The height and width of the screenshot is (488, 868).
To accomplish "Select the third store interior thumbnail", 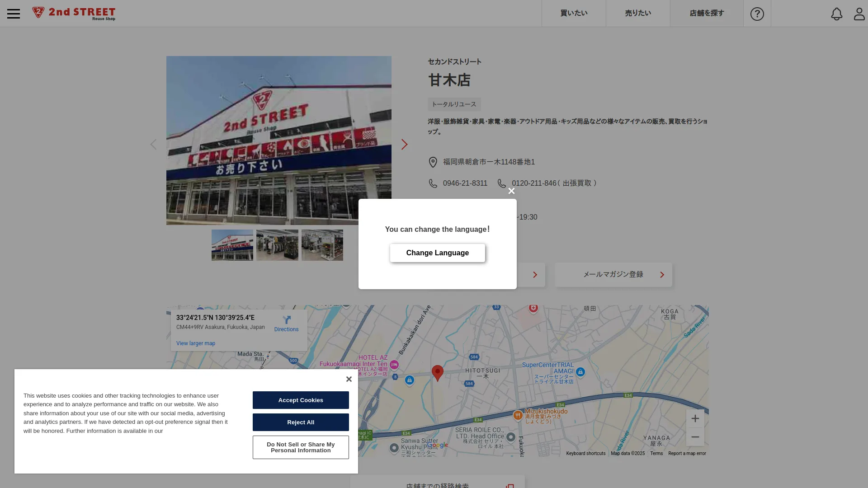I will [322, 245].
